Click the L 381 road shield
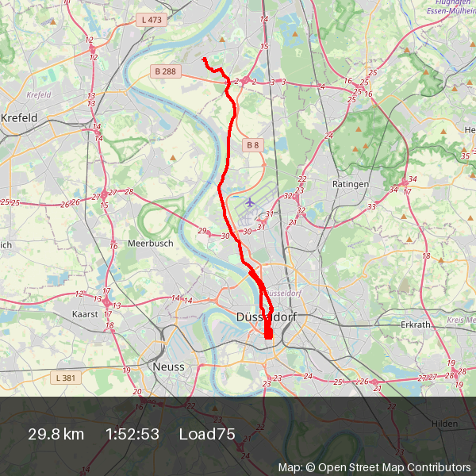The height and width of the screenshot is (476, 476). point(66,378)
